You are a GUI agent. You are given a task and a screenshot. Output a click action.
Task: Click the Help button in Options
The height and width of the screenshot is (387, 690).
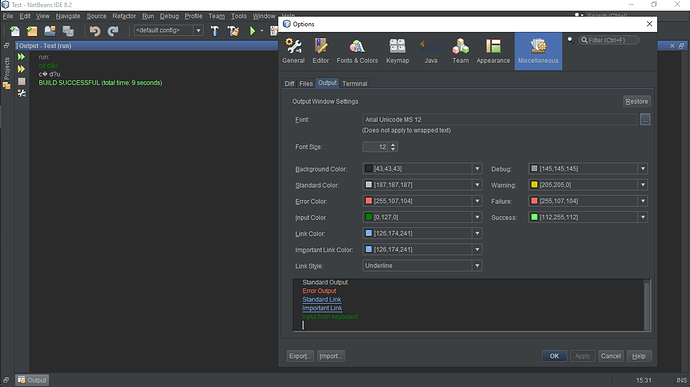(x=639, y=356)
